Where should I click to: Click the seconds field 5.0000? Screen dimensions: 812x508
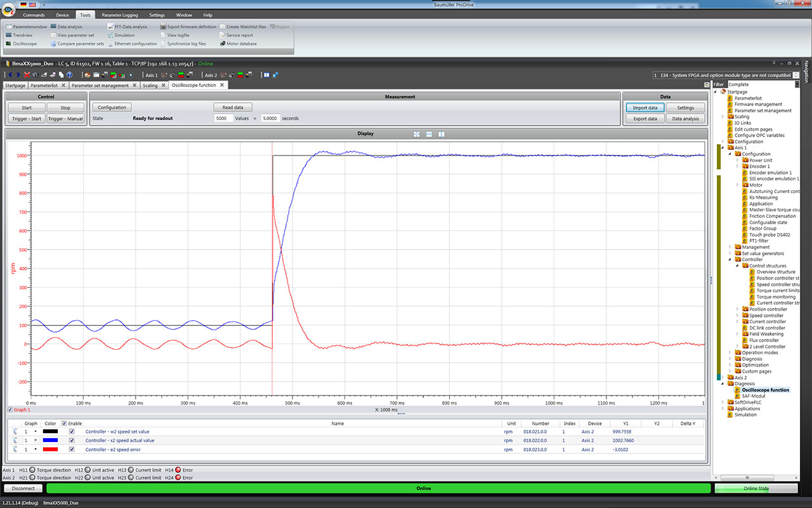[x=270, y=118]
